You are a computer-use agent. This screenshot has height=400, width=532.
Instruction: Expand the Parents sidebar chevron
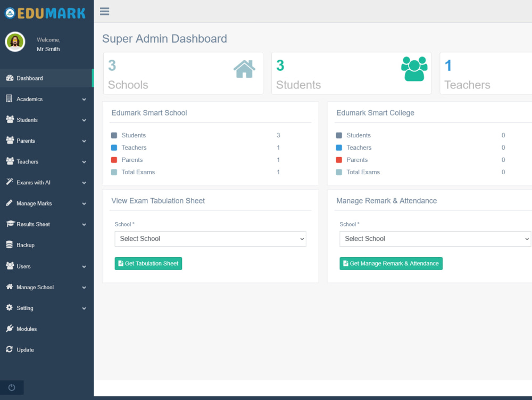coord(84,141)
